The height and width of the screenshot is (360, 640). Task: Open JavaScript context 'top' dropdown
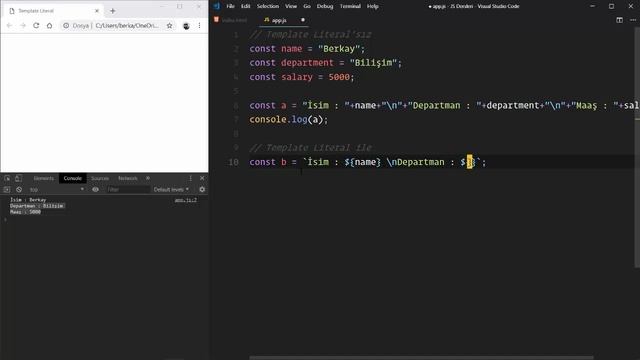[56, 189]
